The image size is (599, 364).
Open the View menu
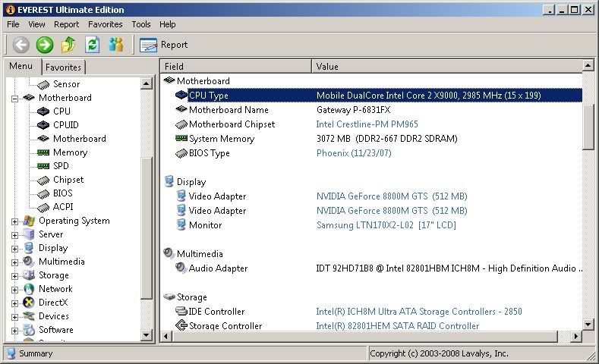[x=36, y=24]
